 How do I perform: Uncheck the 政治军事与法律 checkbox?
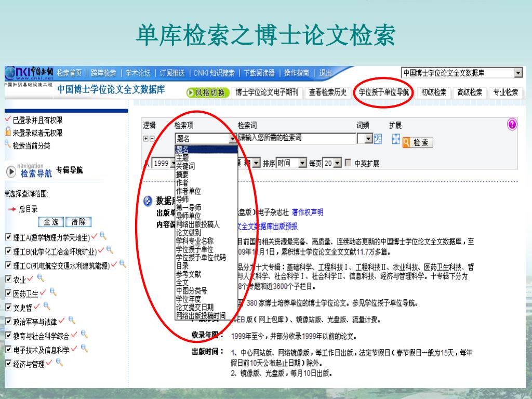[8, 321]
